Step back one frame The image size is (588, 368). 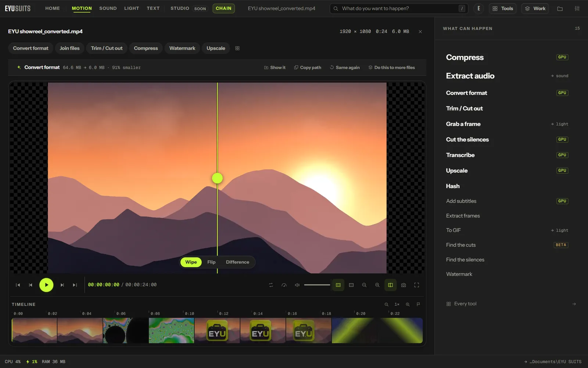pos(31,285)
